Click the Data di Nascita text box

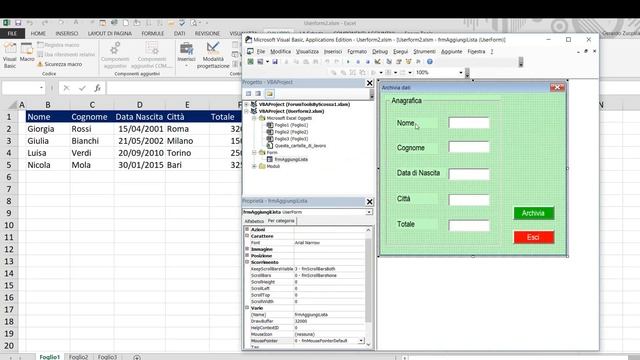point(469,174)
